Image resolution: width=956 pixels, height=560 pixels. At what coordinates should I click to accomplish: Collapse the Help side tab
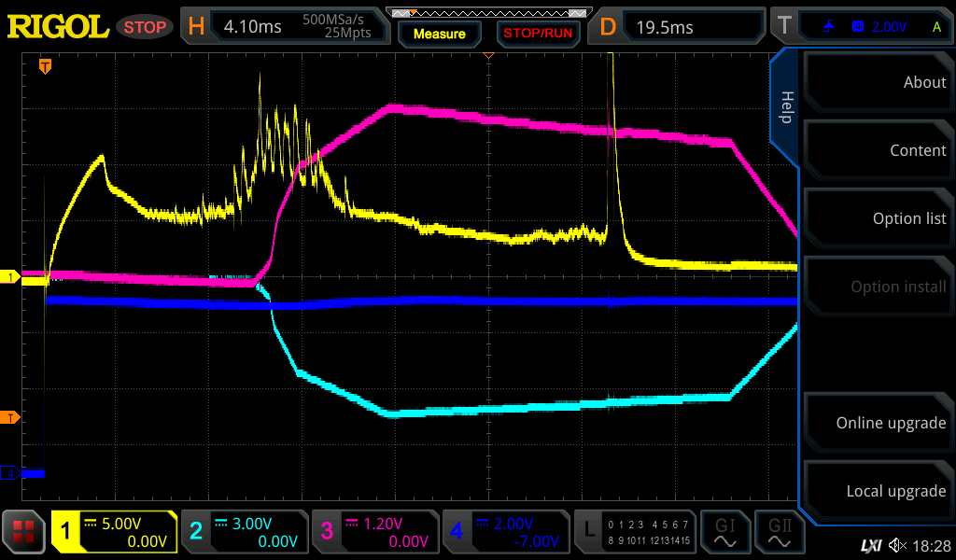786,107
